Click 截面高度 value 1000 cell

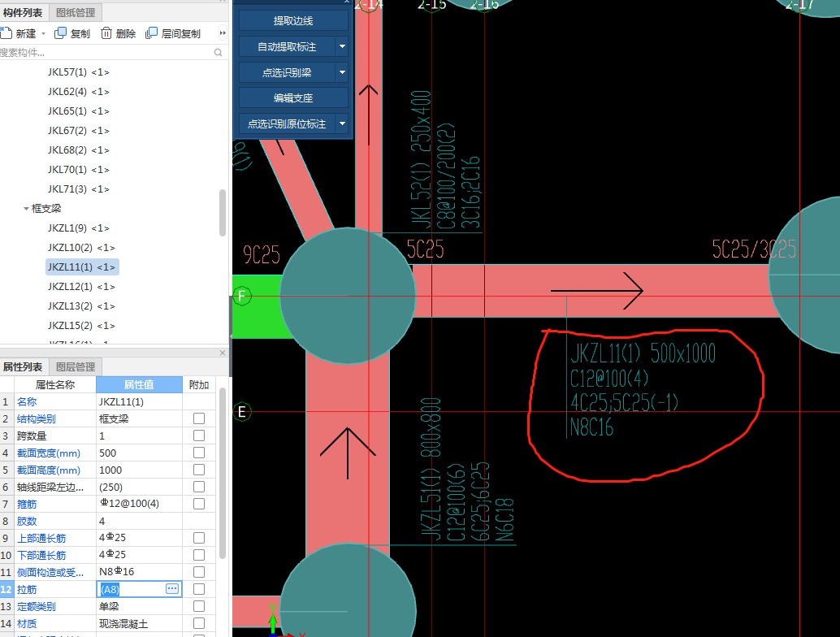[x=139, y=470]
